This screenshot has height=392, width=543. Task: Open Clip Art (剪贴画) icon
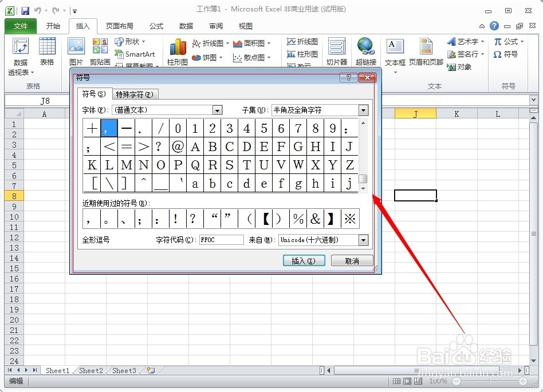tap(100, 52)
